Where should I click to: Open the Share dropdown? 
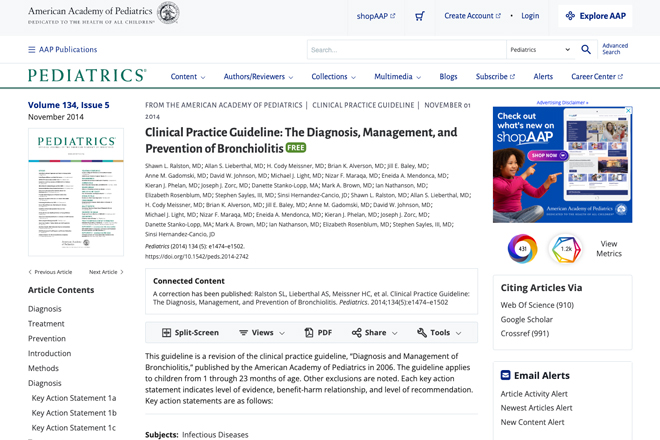coord(374,333)
